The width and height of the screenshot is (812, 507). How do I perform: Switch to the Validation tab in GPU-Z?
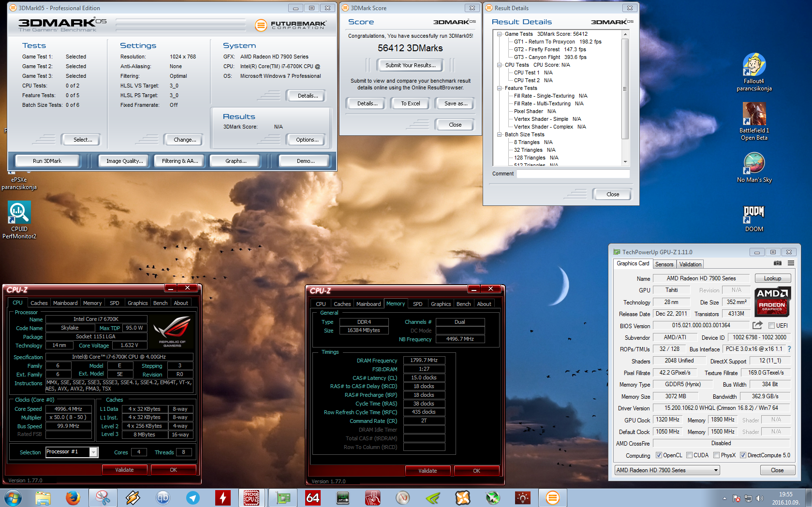point(690,264)
